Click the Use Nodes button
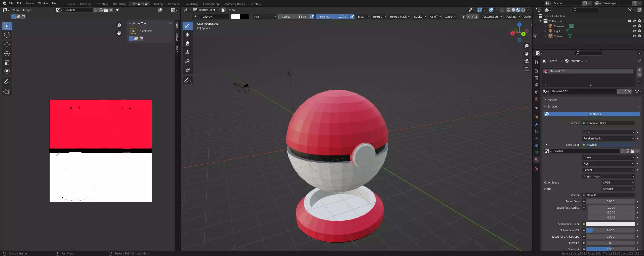Viewport: 644px width, 256px height. pos(592,114)
